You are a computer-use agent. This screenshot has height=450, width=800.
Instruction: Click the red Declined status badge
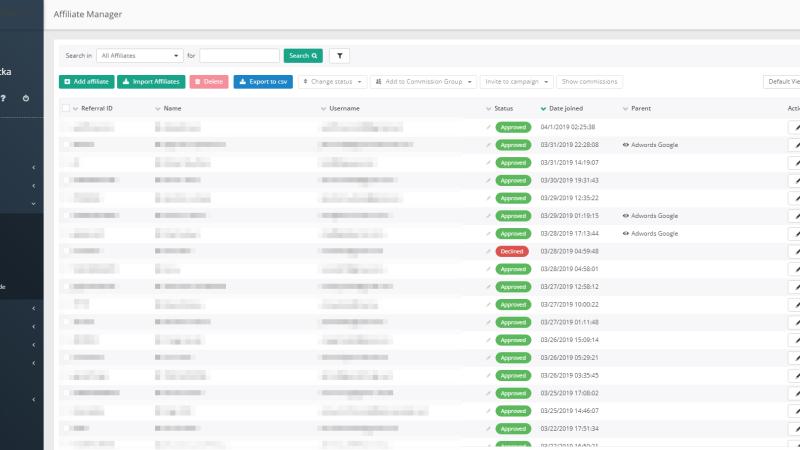[x=512, y=252]
